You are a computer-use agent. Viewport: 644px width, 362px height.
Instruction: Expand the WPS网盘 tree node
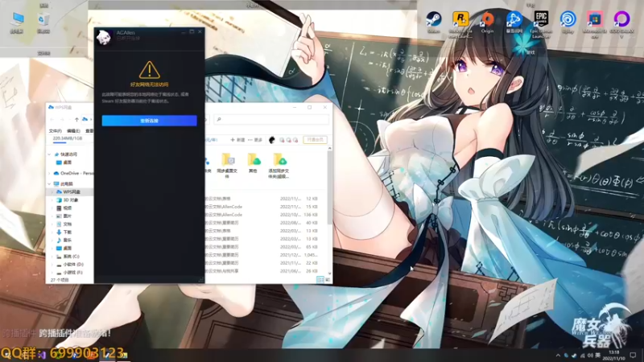point(52,191)
